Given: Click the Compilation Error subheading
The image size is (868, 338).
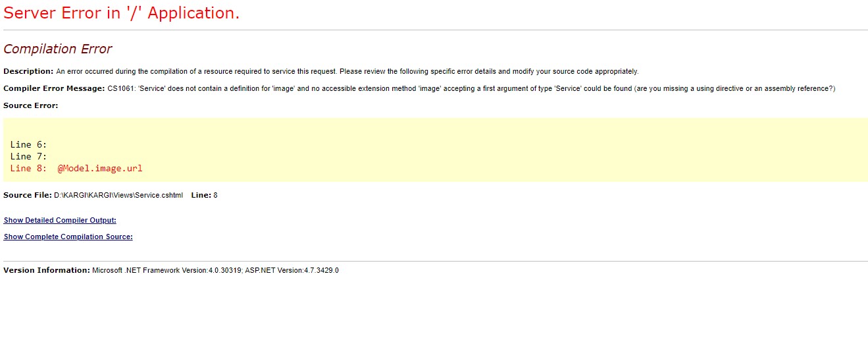Looking at the screenshot, I should [x=58, y=49].
